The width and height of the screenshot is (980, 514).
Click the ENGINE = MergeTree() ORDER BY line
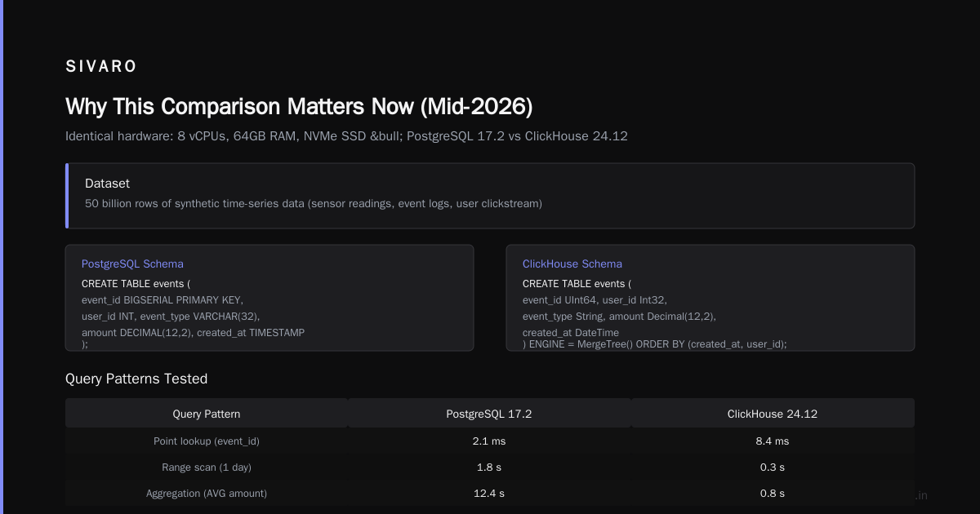(655, 344)
